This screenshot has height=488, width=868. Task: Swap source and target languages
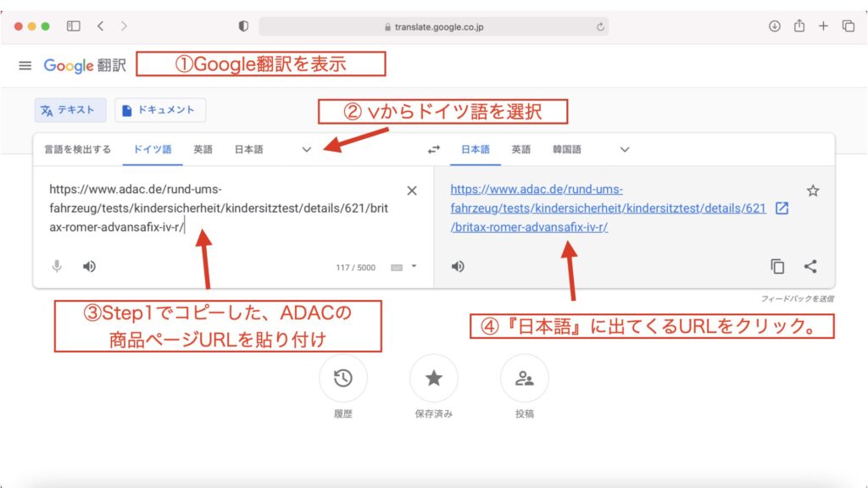434,149
